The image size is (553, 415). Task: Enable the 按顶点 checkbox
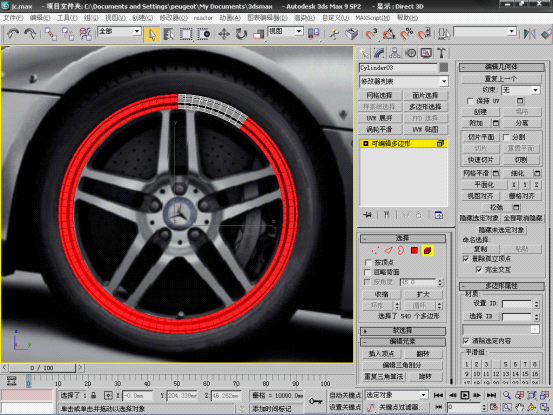[368, 262]
